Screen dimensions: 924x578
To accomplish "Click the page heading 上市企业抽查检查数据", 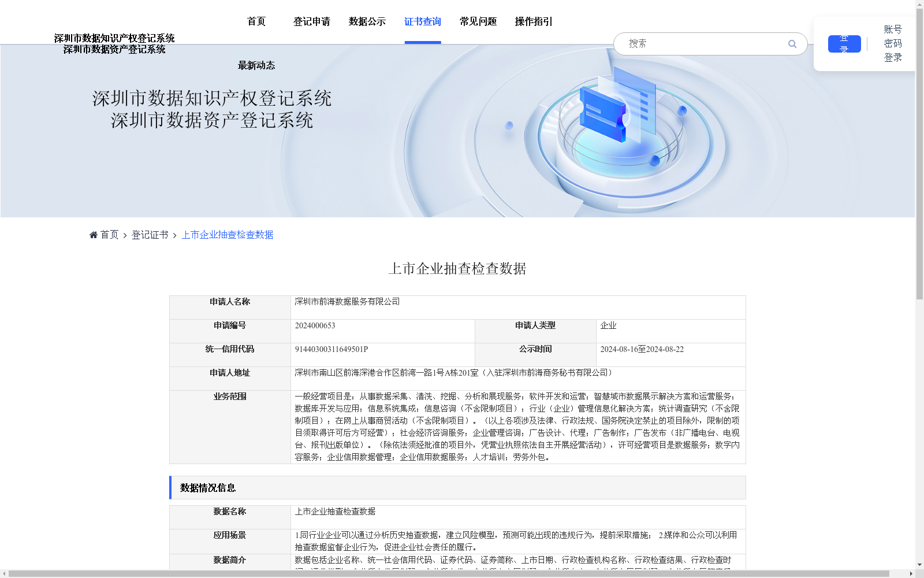I will point(457,269).
